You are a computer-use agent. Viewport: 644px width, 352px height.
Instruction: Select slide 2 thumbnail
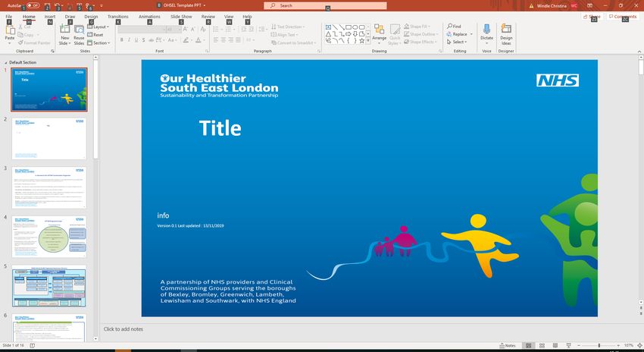click(49, 139)
